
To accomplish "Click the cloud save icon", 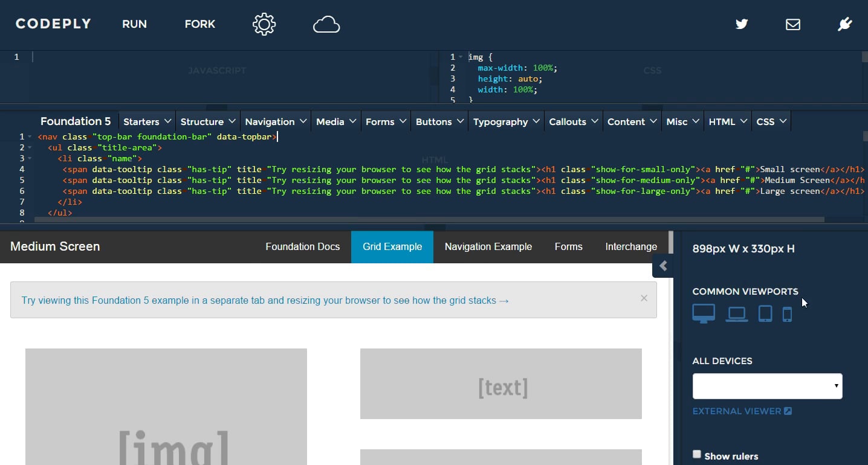I will click(326, 25).
